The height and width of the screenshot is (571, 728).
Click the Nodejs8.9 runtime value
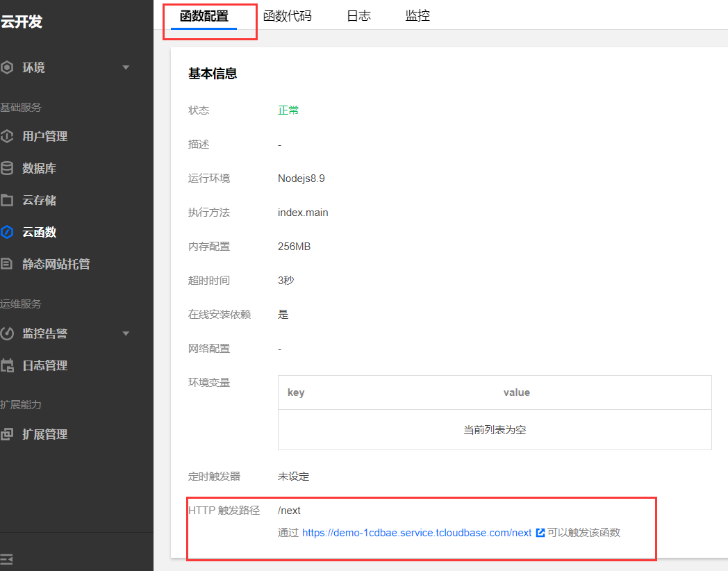(301, 179)
